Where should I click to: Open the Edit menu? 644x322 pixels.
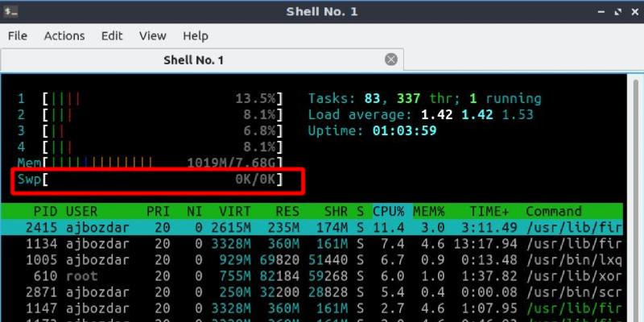[112, 36]
